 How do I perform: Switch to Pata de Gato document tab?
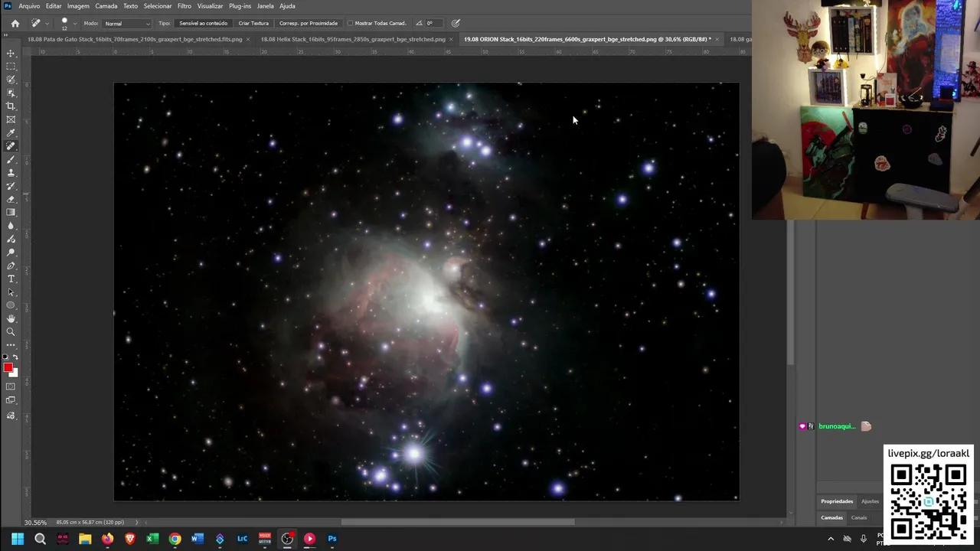135,39
